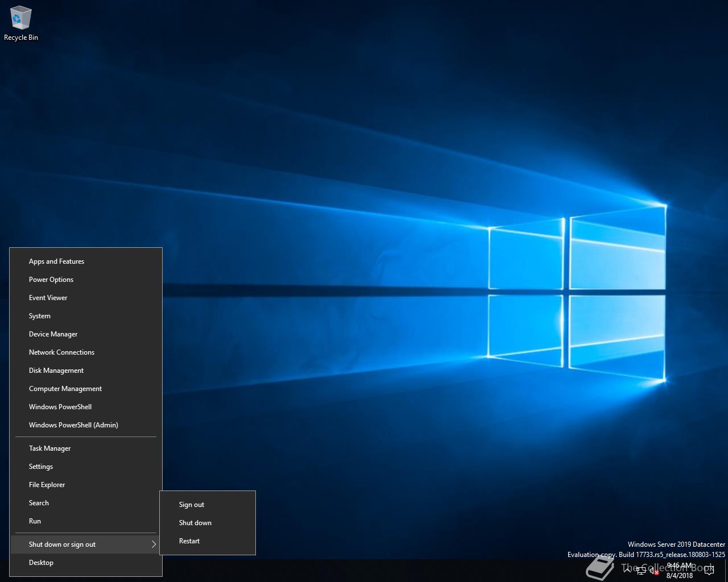Start Windows PowerShell (non-admin)
This screenshot has height=582, width=728.
point(86,407)
